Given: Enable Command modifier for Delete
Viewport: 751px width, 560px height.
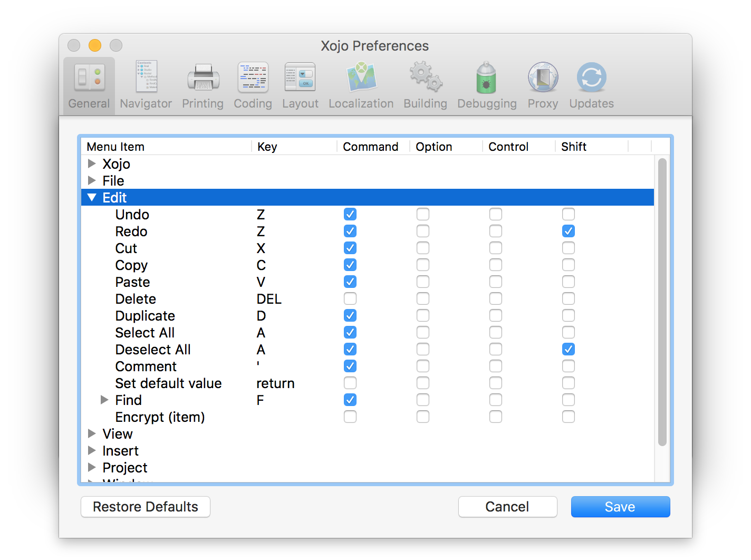Looking at the screenshot, I should tap(350, 298).
